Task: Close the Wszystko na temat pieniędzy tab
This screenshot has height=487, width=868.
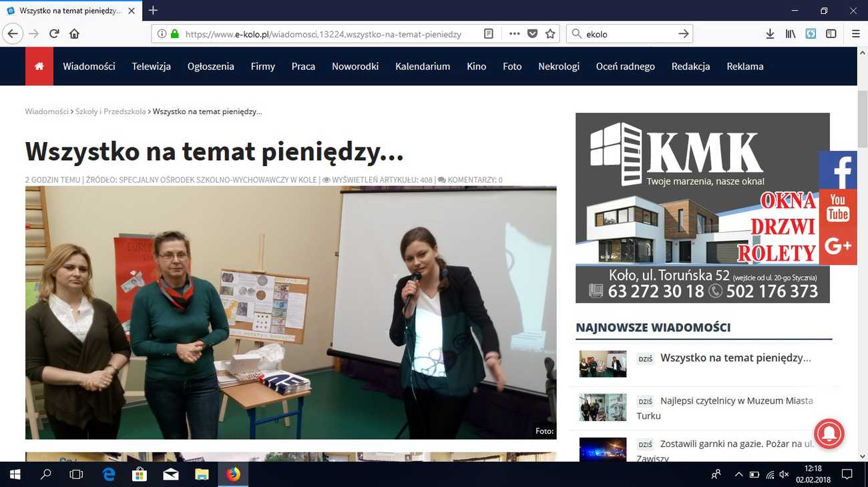Action: pos(132,11)
